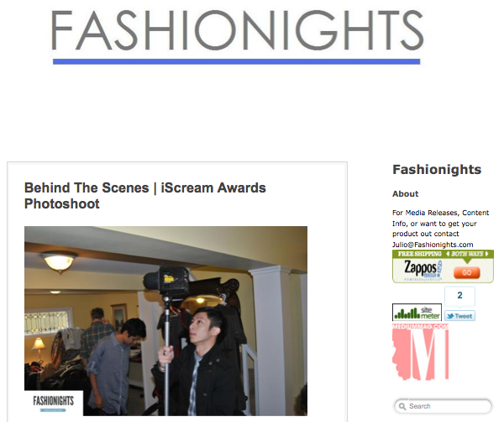Click the Julio@Fashionights.com email address

[433, 245]
